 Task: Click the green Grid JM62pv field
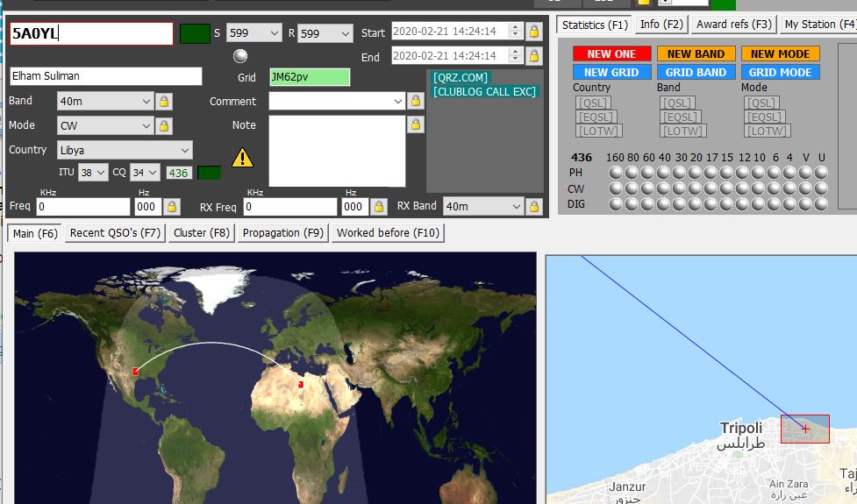[310, 77]
